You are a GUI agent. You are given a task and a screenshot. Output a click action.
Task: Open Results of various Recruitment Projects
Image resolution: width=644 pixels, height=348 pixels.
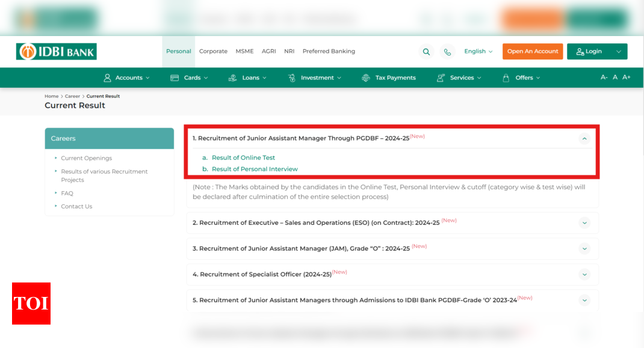pyautogui.click(x=104, y=176)
